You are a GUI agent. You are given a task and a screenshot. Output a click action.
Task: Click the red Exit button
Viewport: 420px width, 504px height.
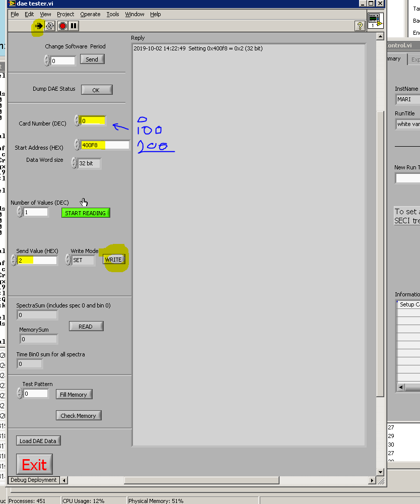pyautogui.click(x=34, y=463)
